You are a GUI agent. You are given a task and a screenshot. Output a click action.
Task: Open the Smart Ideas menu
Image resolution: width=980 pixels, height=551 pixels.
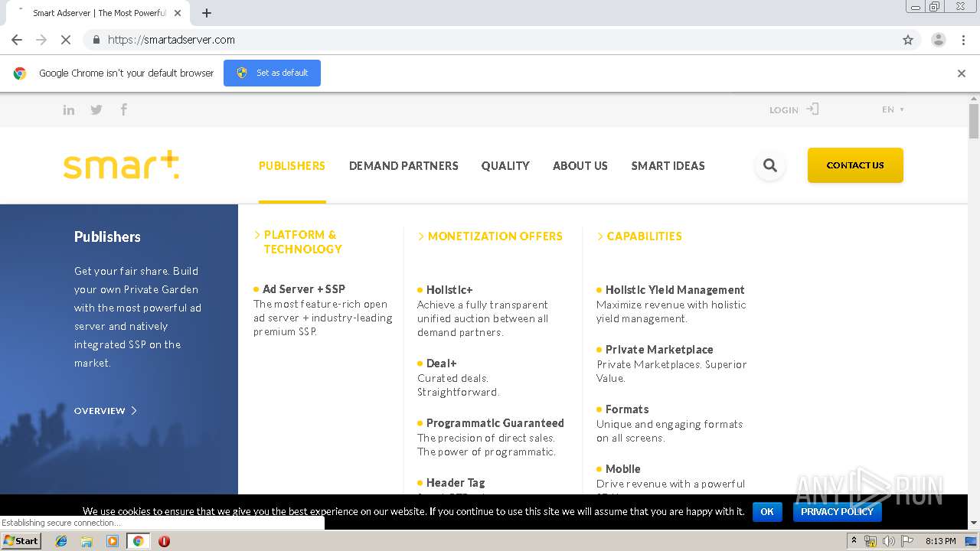(x=668, y=165)
